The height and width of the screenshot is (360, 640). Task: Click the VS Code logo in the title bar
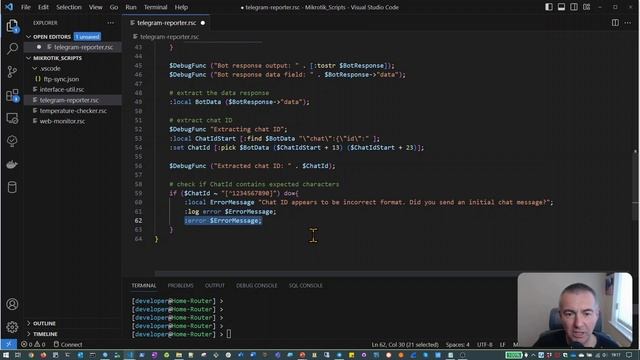[x=9, y=7]
